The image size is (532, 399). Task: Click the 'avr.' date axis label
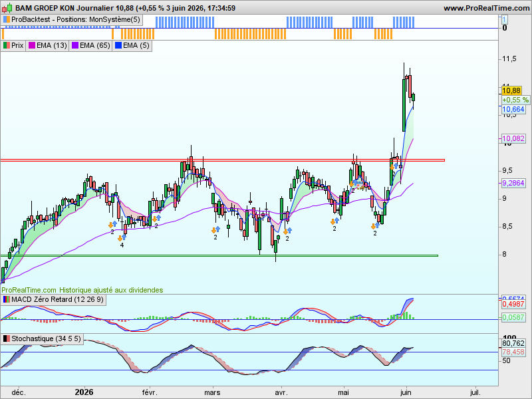[281, 392]
